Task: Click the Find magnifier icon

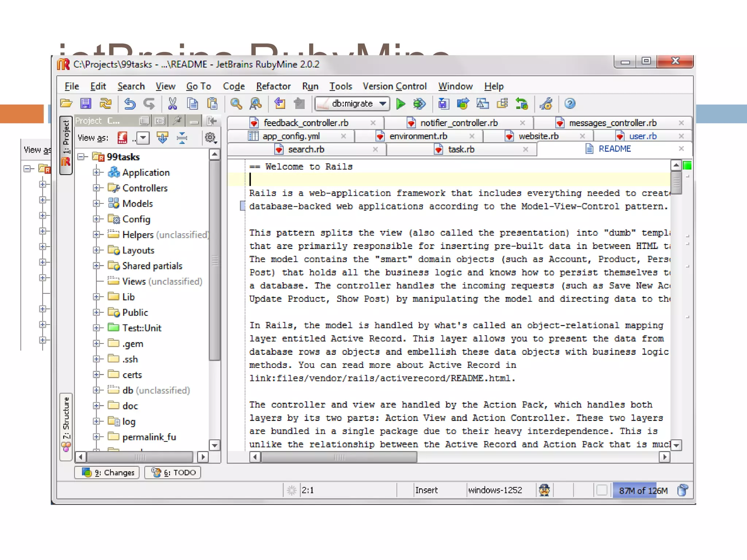Action: tap(236, 104)
